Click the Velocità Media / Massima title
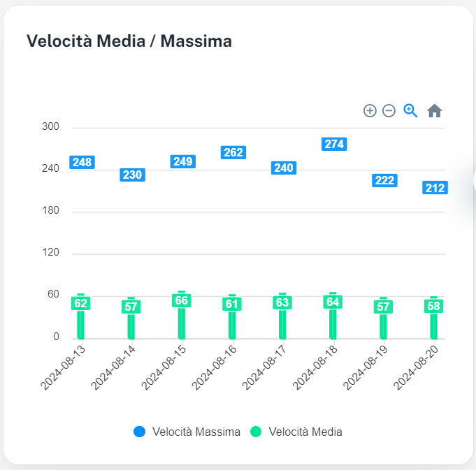This screenshot has height=470, width=476. click(x=129, y=41)
